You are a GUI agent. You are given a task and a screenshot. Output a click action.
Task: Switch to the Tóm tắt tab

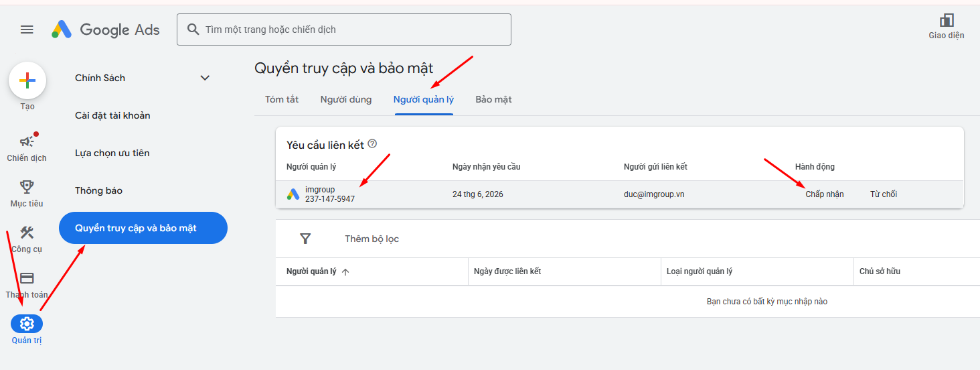[282, 99]
